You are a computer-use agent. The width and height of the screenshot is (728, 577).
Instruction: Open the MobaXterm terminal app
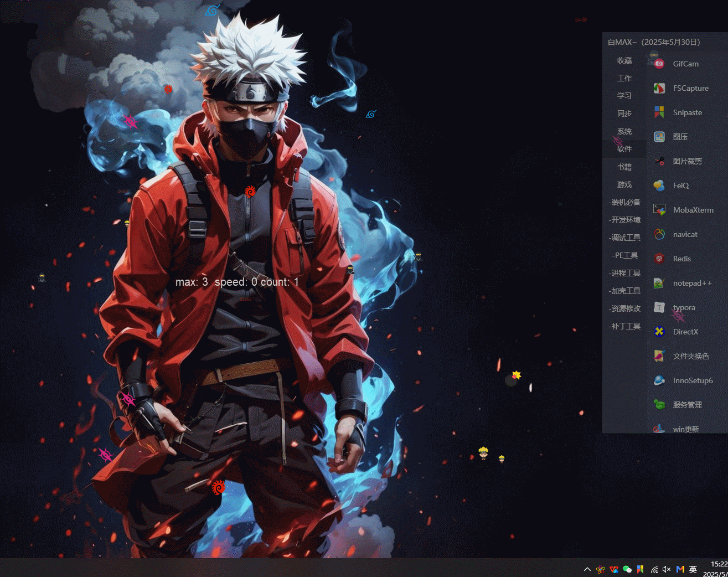tap(692, 210)
